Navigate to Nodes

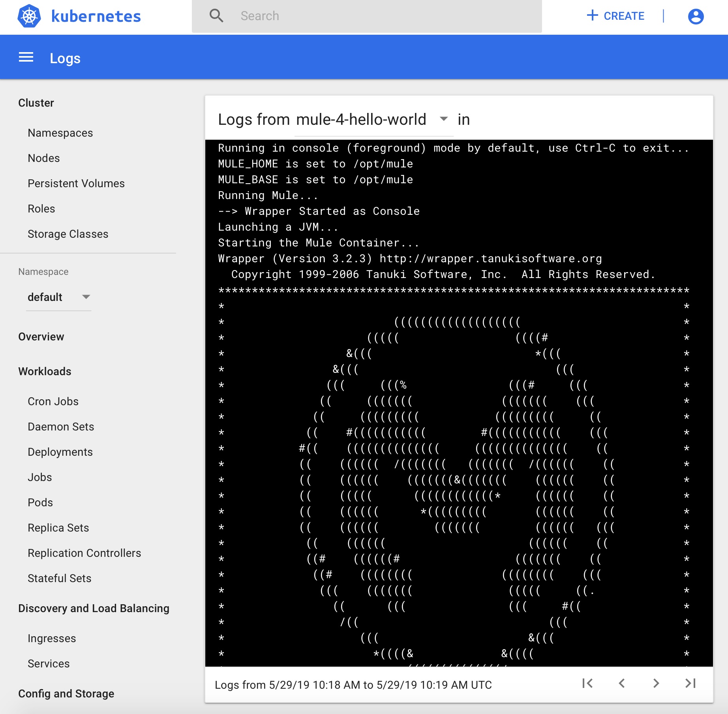44,158
